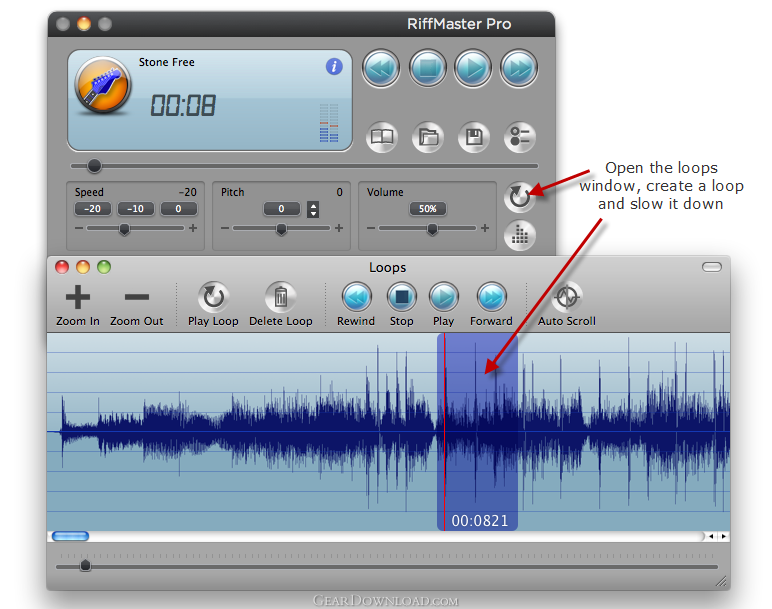Decrease speed with the minus sign

(x=79, y=228)
